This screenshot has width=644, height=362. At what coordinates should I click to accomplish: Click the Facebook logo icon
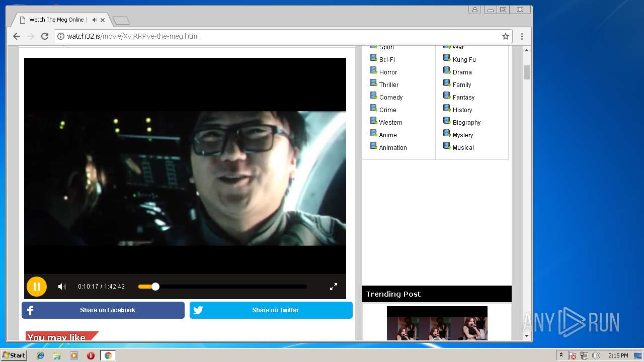[30, 310]
